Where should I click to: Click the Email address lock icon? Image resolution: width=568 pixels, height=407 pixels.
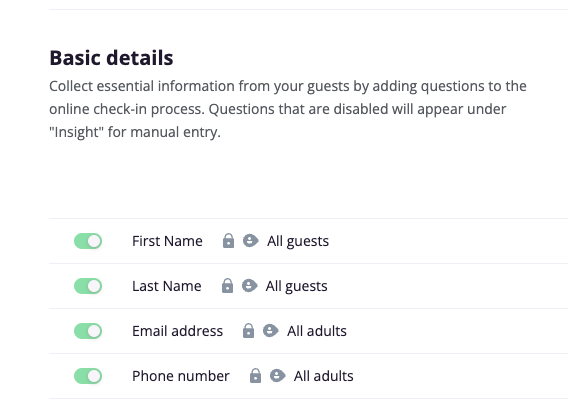click(248, 330)
